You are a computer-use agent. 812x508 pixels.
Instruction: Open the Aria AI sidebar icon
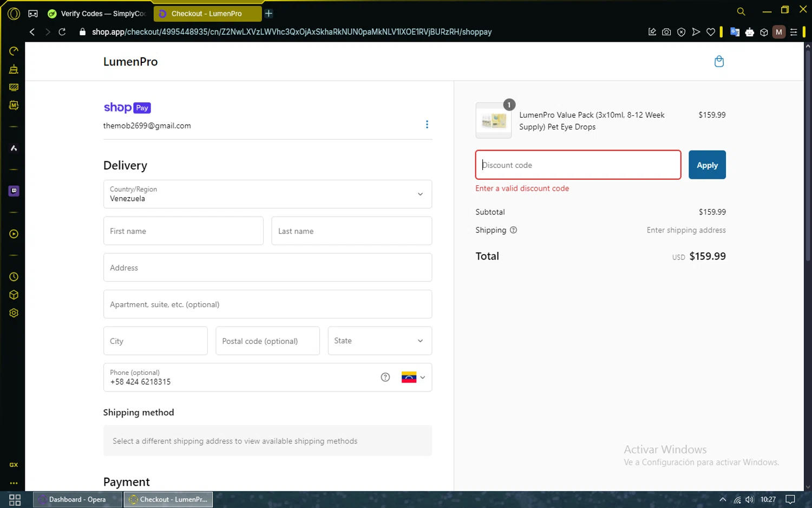pos(14,148)
